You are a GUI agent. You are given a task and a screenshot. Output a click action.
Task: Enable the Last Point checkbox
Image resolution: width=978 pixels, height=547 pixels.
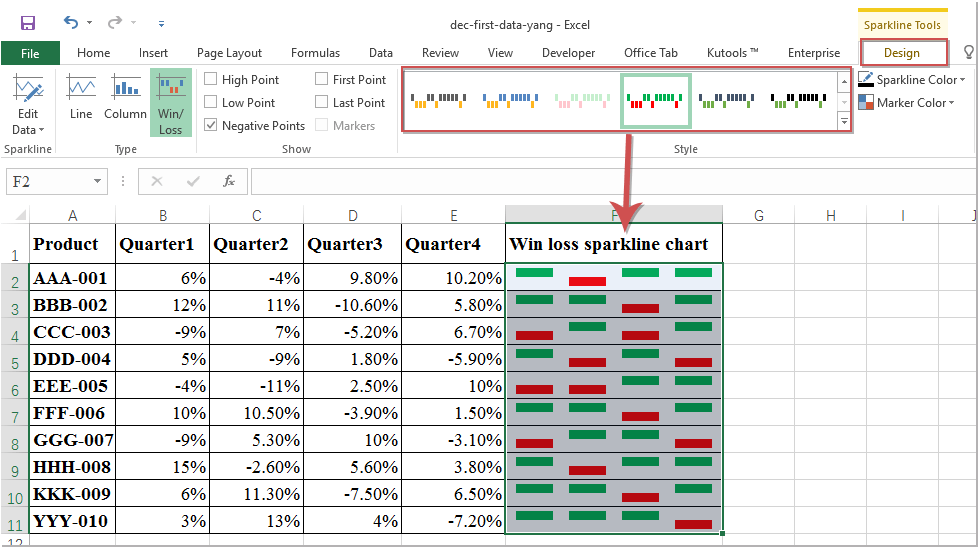click(321, 102)
